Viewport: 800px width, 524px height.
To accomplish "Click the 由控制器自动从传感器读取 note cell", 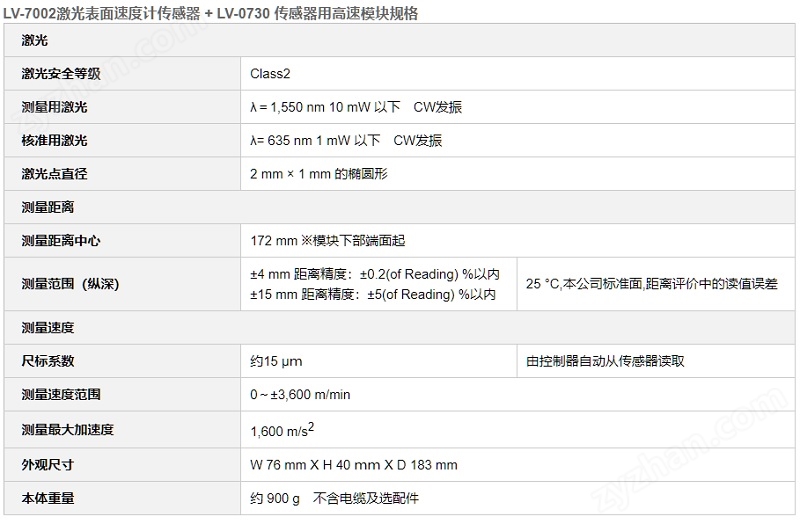I will [x=656, y=361].
